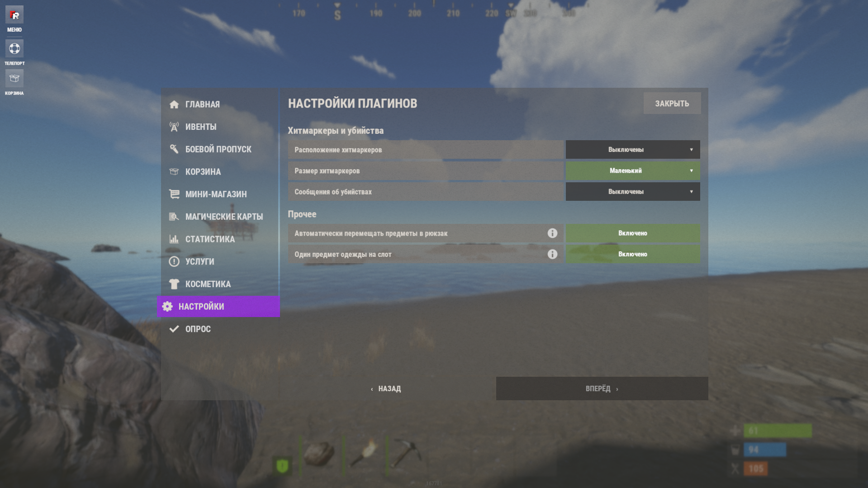
Task: Click the home icon next to ГЛАВНАЯ
Action: 174,104
